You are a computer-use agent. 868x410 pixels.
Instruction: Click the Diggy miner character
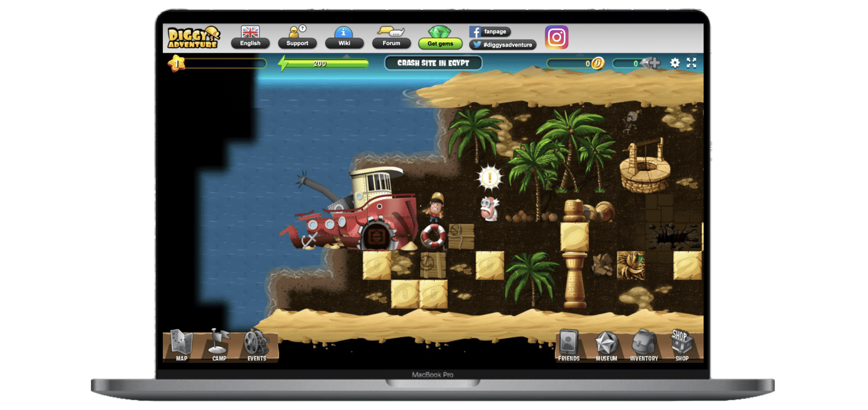pos(436,208)
